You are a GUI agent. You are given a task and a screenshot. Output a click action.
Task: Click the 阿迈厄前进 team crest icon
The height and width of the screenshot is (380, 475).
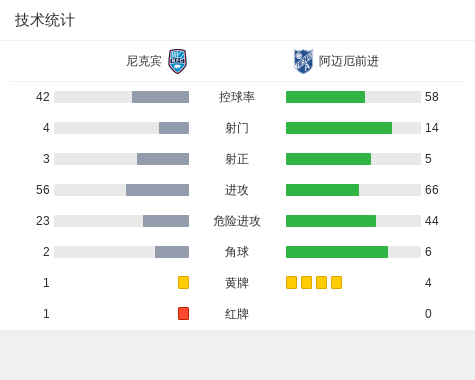tap(303, 61)
